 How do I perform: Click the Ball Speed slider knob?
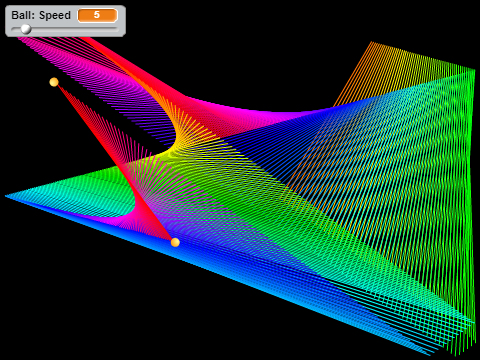(26, 29)
